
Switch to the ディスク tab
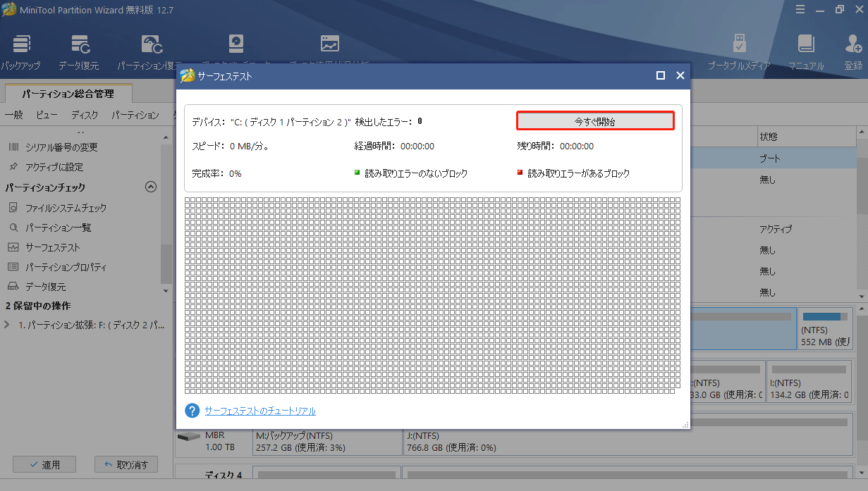(85, 115)
